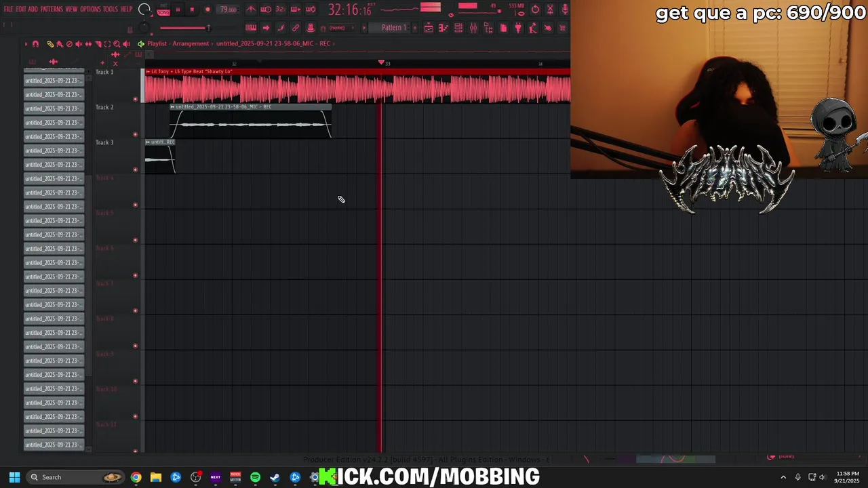
Task: Select the playlist Mute tool
Action: click(79, 43)
